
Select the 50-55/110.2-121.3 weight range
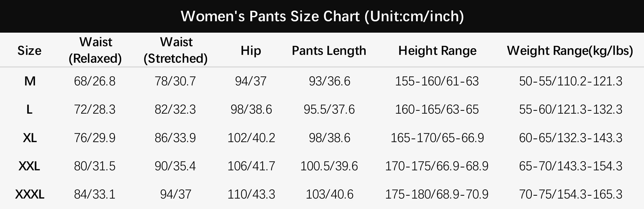pos(571,81)
